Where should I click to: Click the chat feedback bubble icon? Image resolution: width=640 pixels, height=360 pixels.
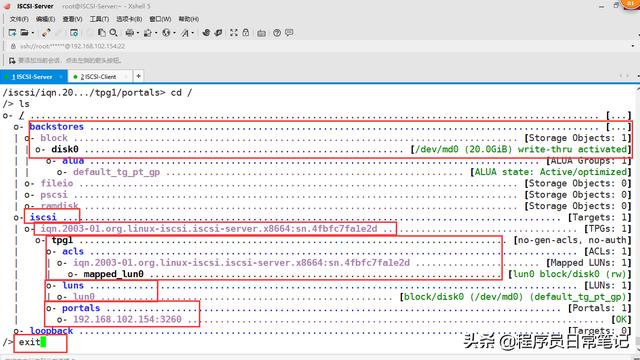coord(289,33)
